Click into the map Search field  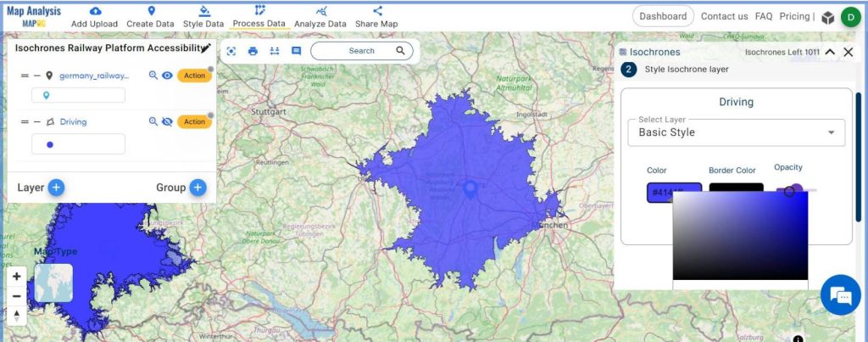(361, 50)
